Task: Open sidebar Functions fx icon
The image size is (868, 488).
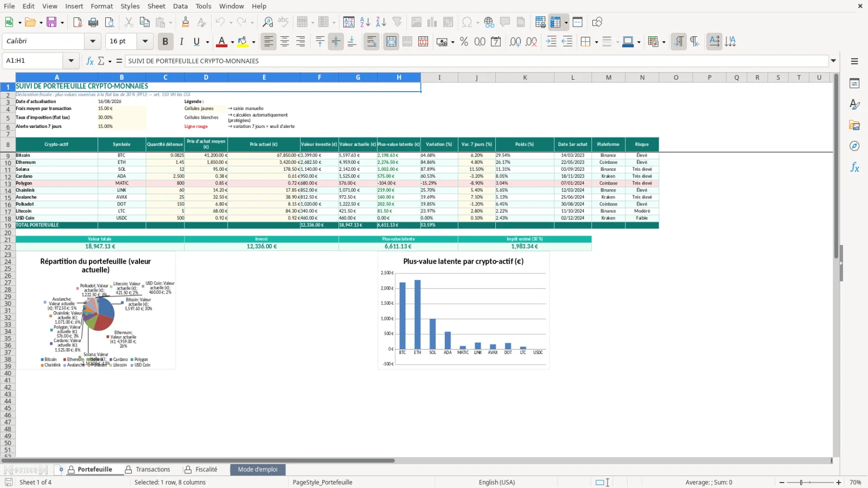Action: 854,168
